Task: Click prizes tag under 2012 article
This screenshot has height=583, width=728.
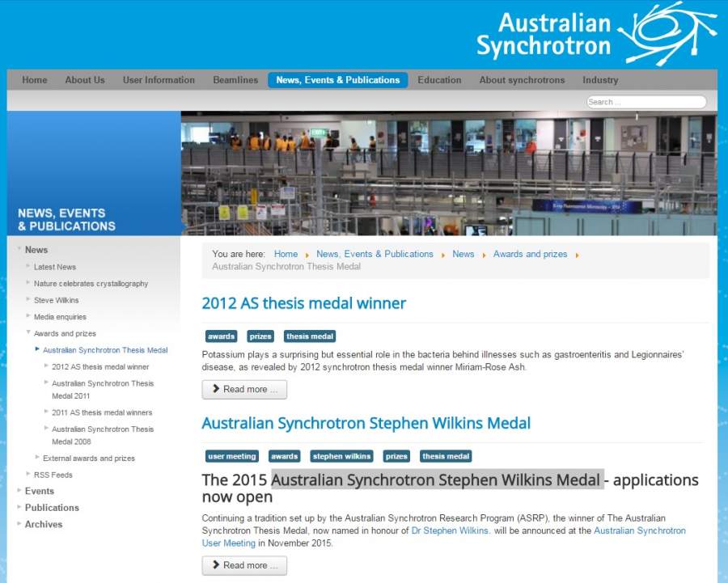Action: (260, 336)
